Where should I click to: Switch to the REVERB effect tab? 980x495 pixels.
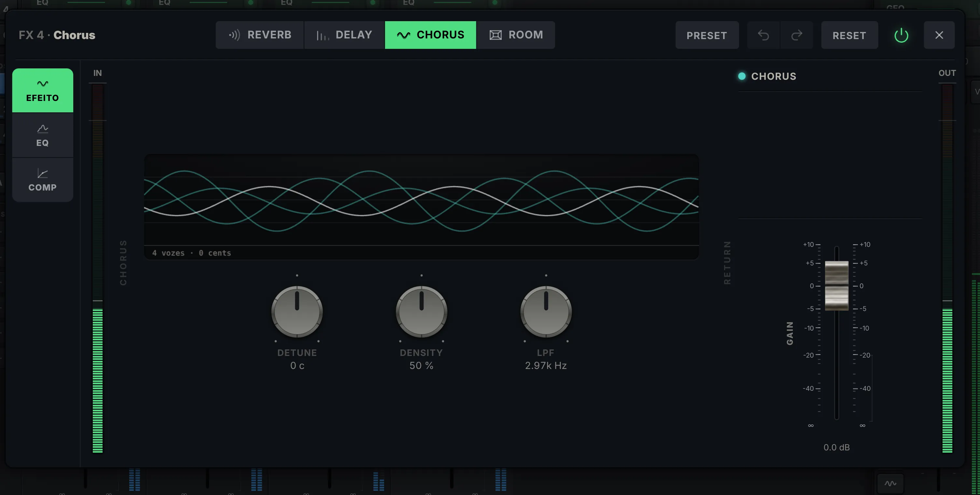click(260, 35)
